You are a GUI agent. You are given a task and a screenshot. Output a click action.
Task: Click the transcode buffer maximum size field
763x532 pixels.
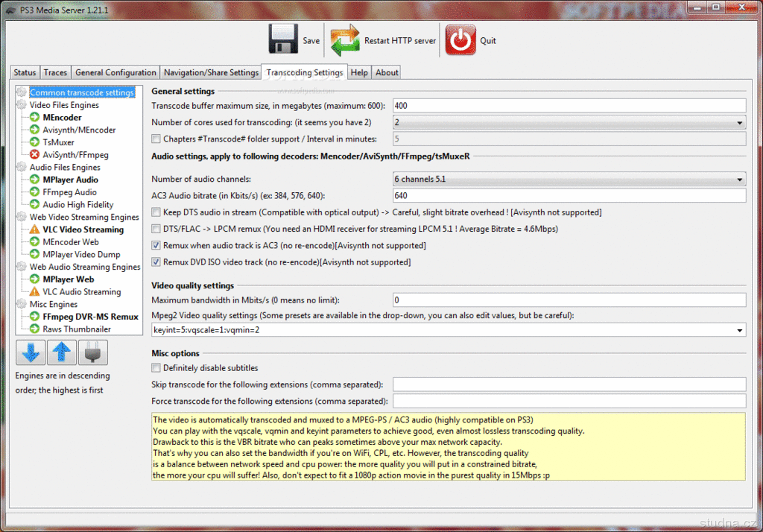coord(569,106)
